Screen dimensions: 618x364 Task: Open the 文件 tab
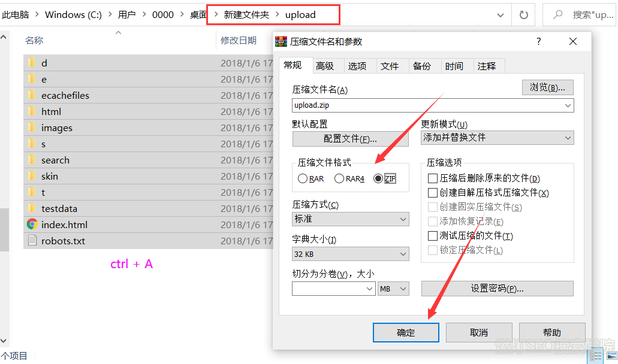click(x=390, y=66)
